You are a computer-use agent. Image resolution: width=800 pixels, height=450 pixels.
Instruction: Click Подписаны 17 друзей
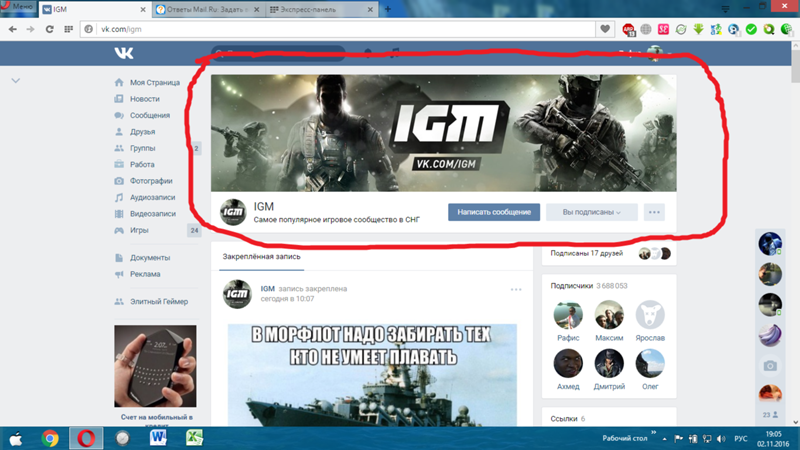(x=587, y=253)
